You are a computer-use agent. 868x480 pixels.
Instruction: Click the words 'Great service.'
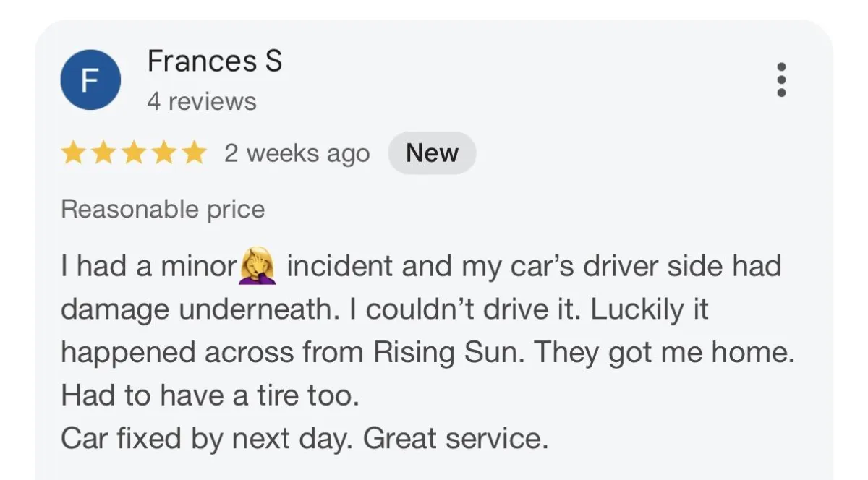pos(455,439)
